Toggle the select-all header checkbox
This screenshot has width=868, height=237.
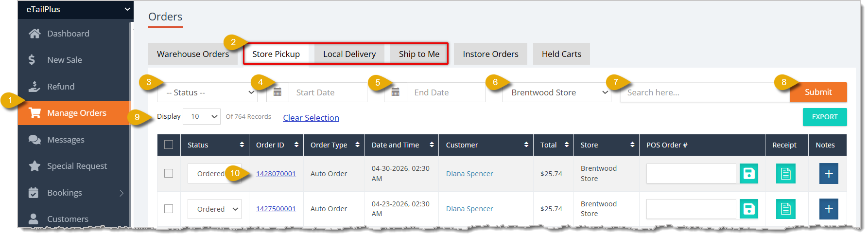[169, 145]
